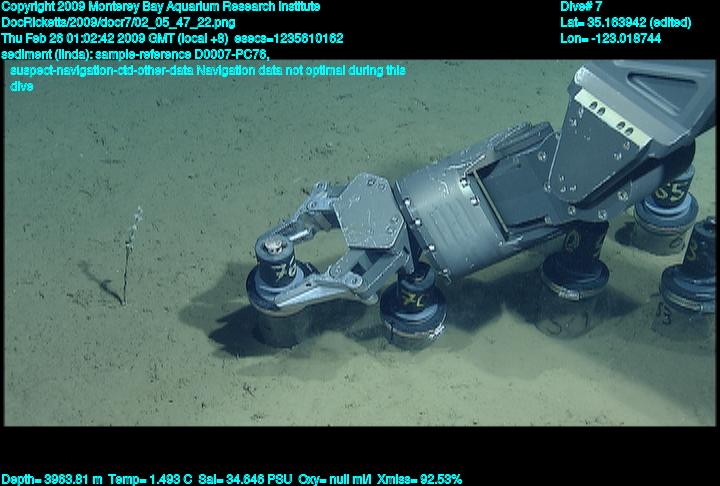Click the "Dive# 7" label
The image size is (720, 486).
(581, 7)
